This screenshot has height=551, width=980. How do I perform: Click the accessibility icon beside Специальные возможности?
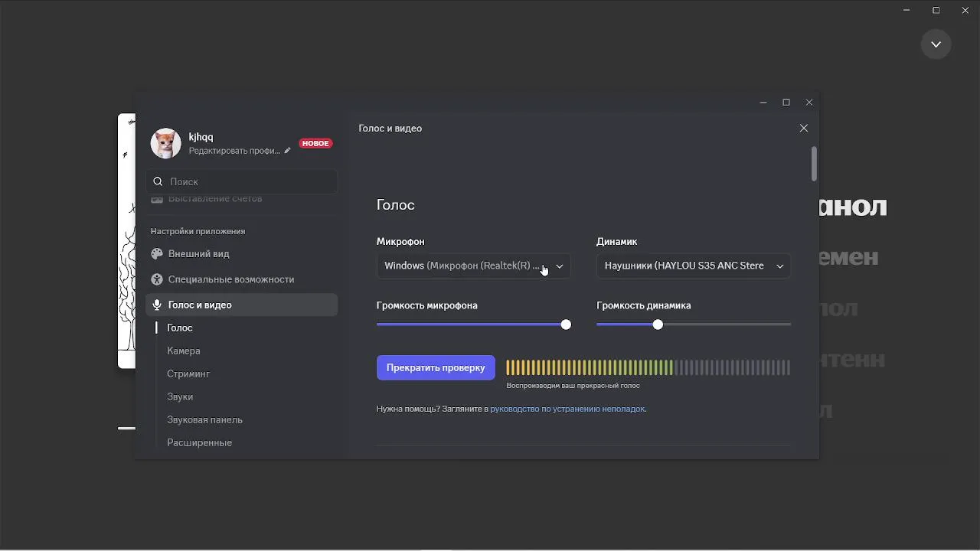tap(157, 279)
